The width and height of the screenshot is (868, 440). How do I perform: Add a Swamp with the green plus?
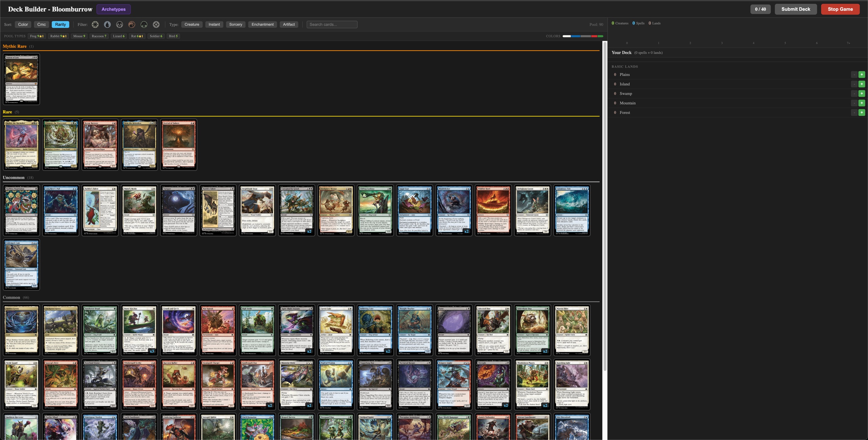click(862, 94)
